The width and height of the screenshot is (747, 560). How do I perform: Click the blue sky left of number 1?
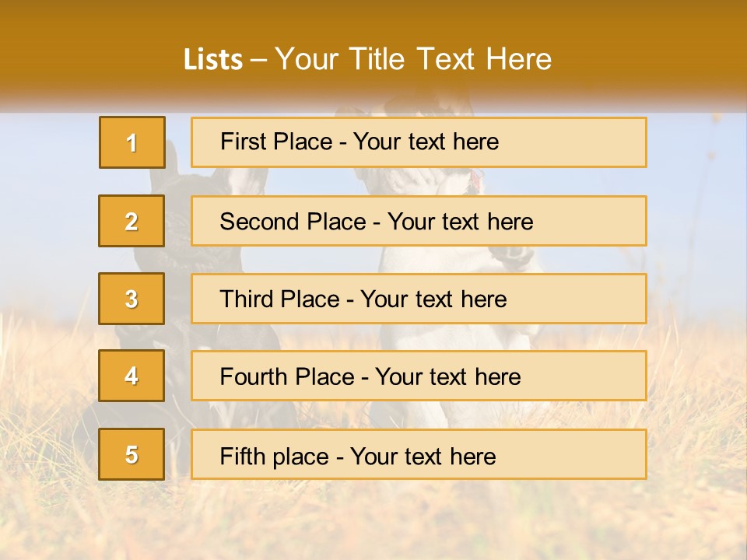47,148
